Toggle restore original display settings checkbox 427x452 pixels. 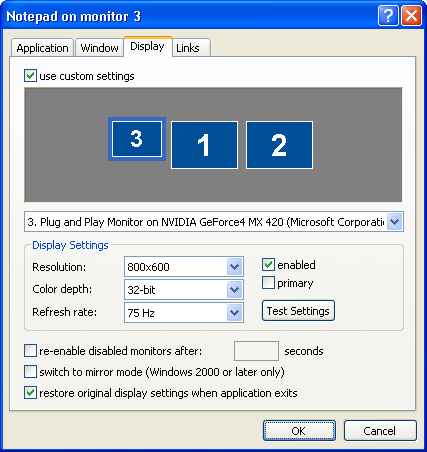(x=30, y=393)
